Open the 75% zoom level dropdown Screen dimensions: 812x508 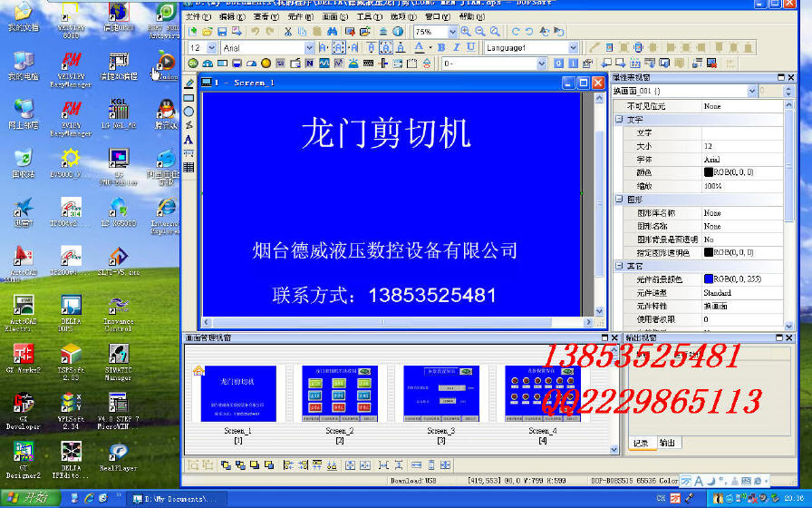[x=451, y=32]
